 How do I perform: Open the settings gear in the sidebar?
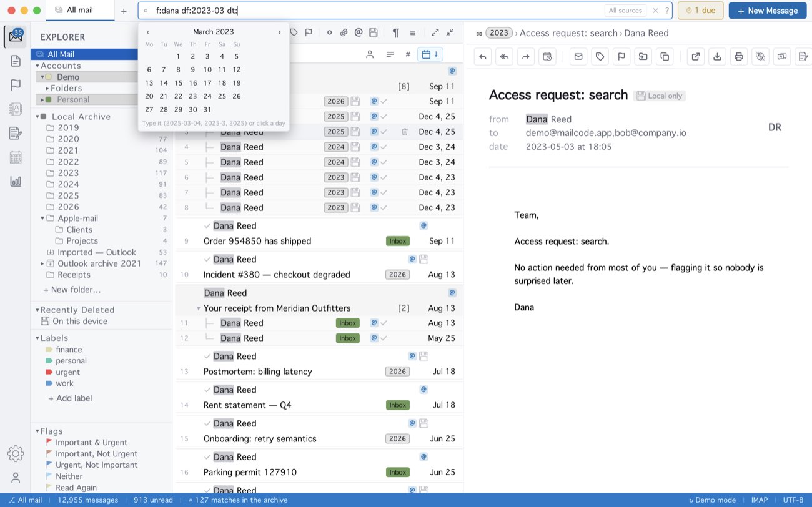click(16, 454)
